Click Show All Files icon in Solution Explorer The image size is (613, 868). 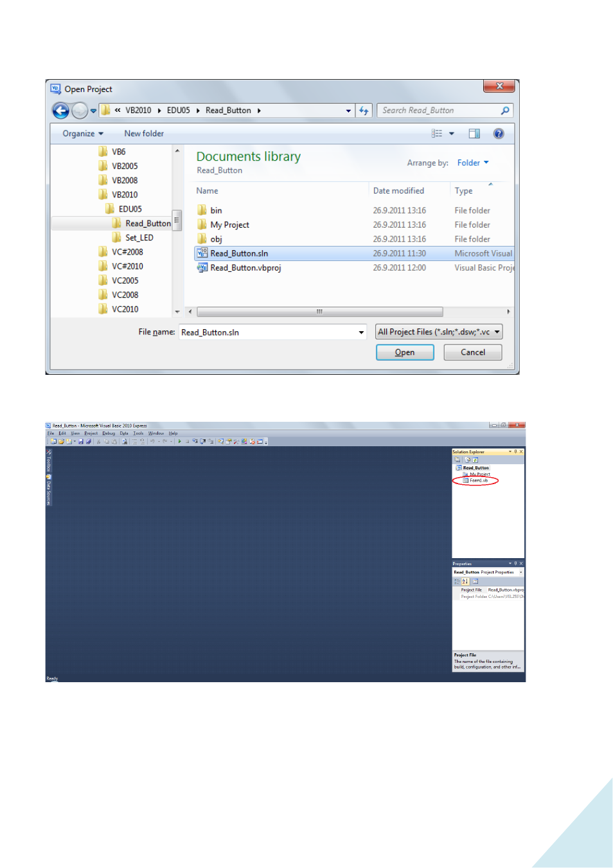[x=467, y=460]
